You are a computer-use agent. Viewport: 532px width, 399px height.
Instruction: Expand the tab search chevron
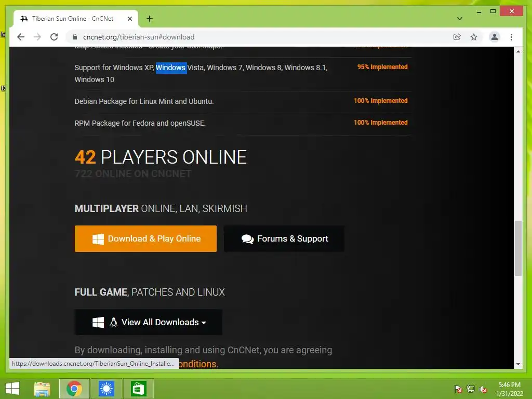coord(460,19)
